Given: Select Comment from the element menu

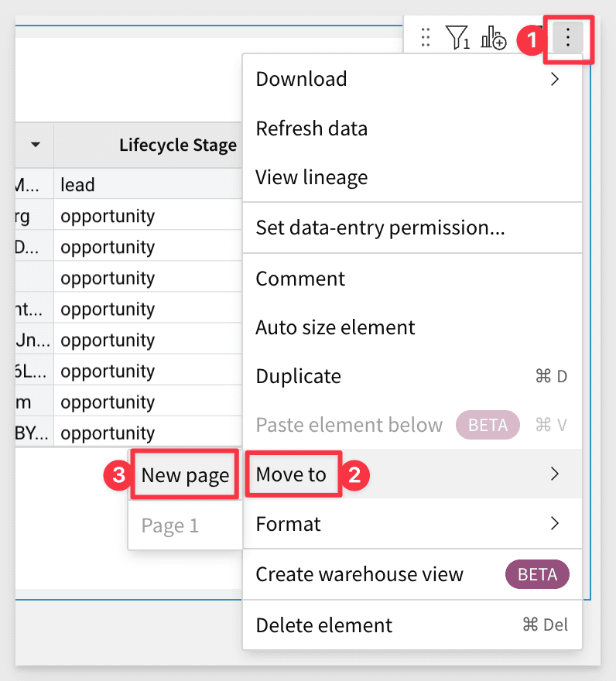Looking at the screenshot, I should (299, 278).
